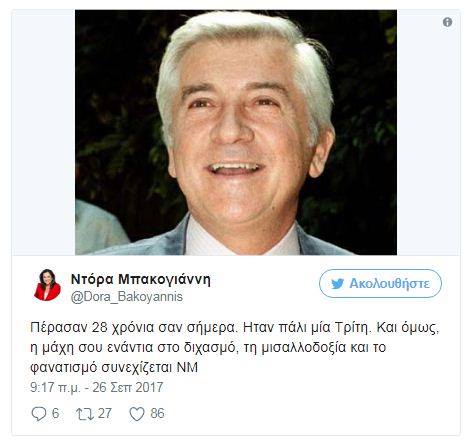The image size is (474, 441).
Task: Click the 26 Σεπ 2017 date text
Action: click(x=128, y=387)
